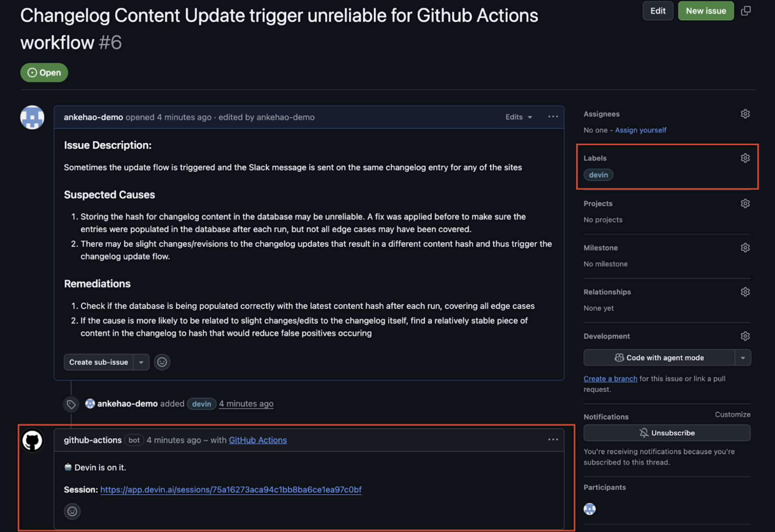Click the New issue button
This screenshot has height=532, width=775.
(x=705, y=11)
